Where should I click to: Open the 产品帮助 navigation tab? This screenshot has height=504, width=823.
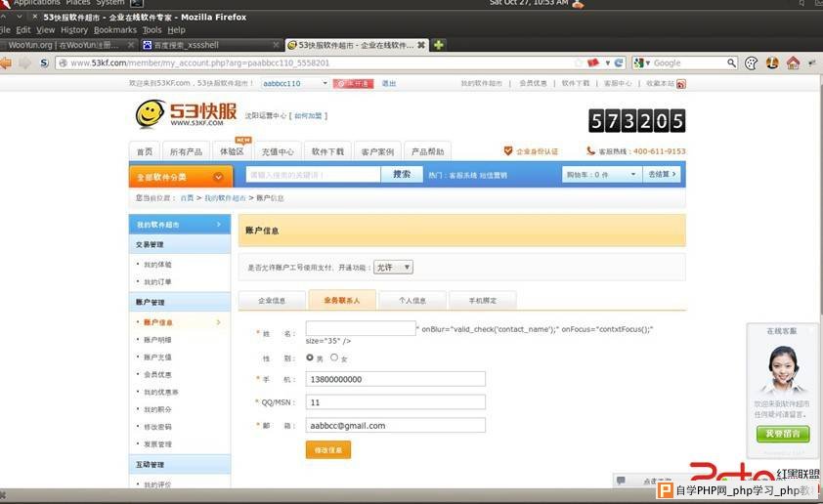pos(427,151)
